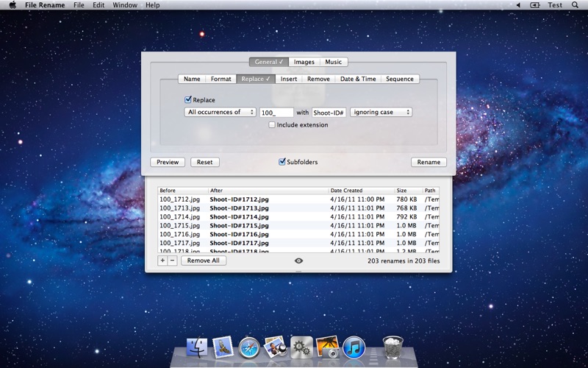Screen dimensions: 588x368
Task: Select the Remove sub-tab
Action: [318, 79]
